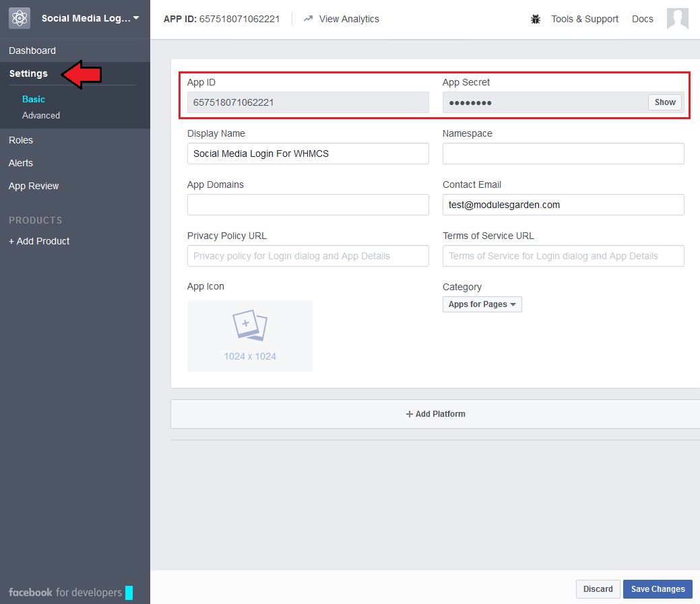Screen dimensions: 700x604
Task: Focus the Privacy Policy URL field
Action: (308, 256)
